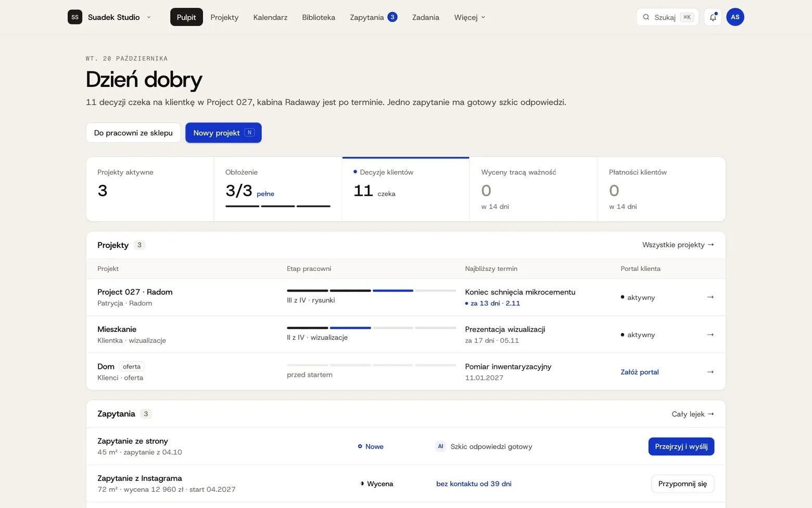The width and height of the screenshot is (812, 508).
Task: Open the Wszystkie projekty link
Action: tap(678, 245)
